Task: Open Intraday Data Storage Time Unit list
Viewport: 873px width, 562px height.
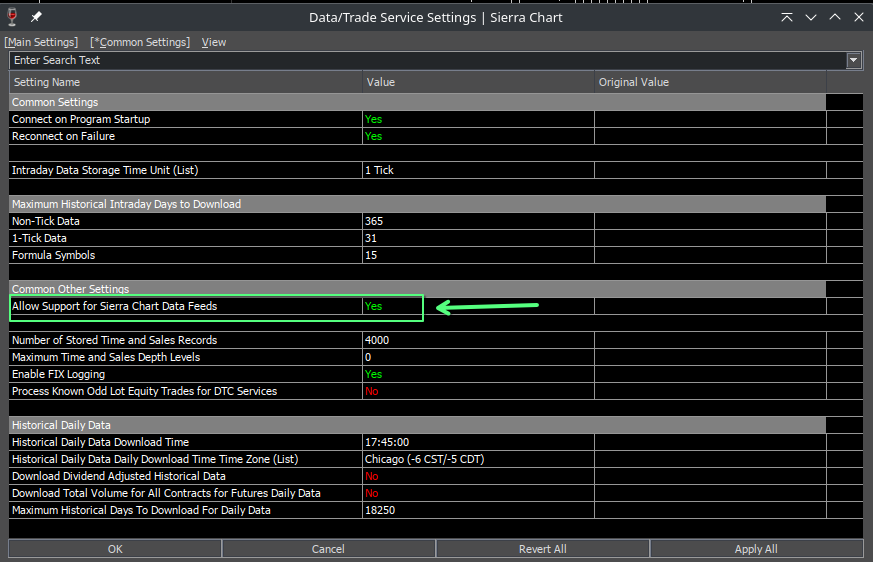Action: 478,170
